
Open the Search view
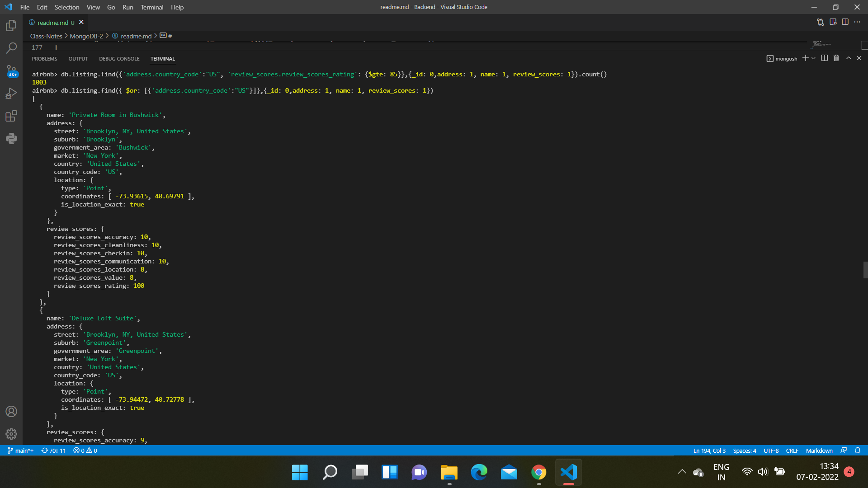click(x=11, y=48)
